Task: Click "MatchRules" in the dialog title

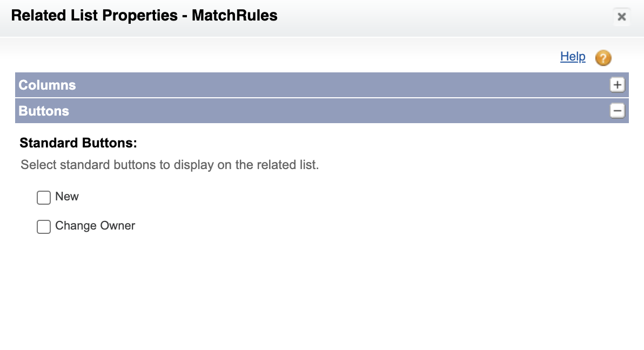Action: (x=234, y=16)
